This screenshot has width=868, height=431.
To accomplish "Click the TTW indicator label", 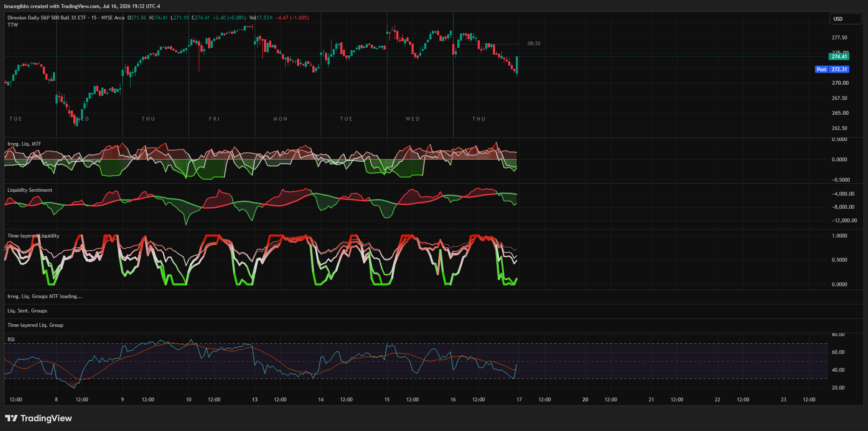I will pyautogui.click(x=13, y=25).
